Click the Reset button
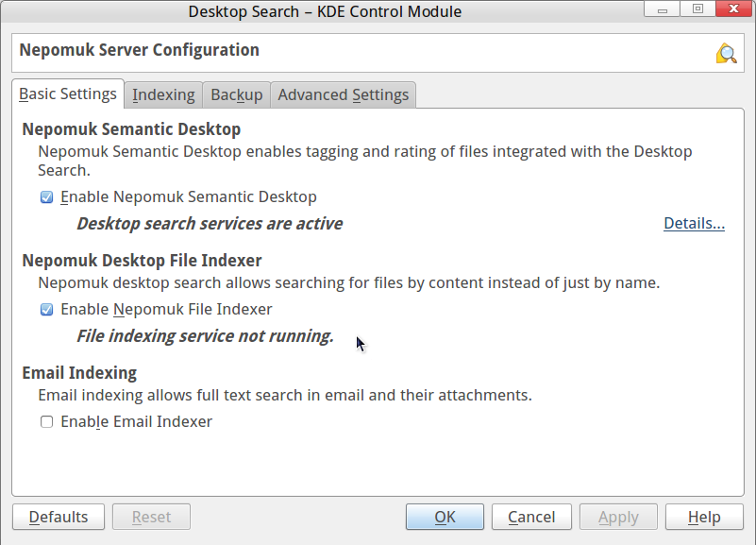 pos(151,517)
